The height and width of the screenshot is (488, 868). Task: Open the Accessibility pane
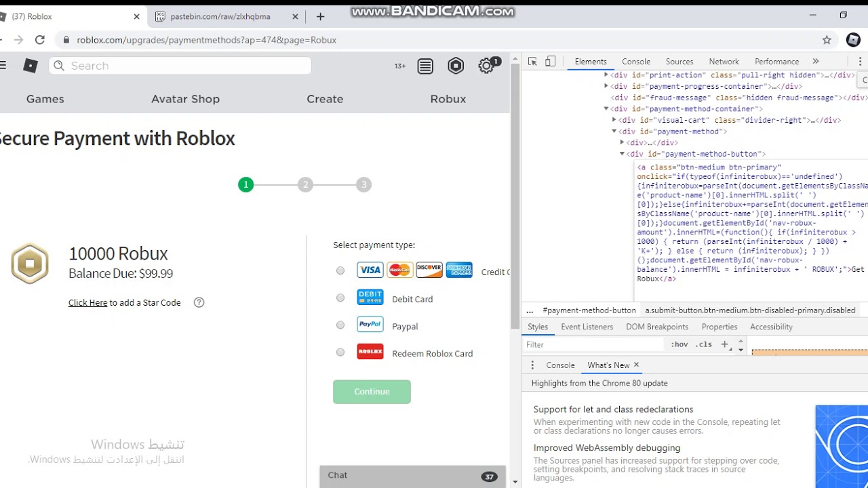pos(771,327)
